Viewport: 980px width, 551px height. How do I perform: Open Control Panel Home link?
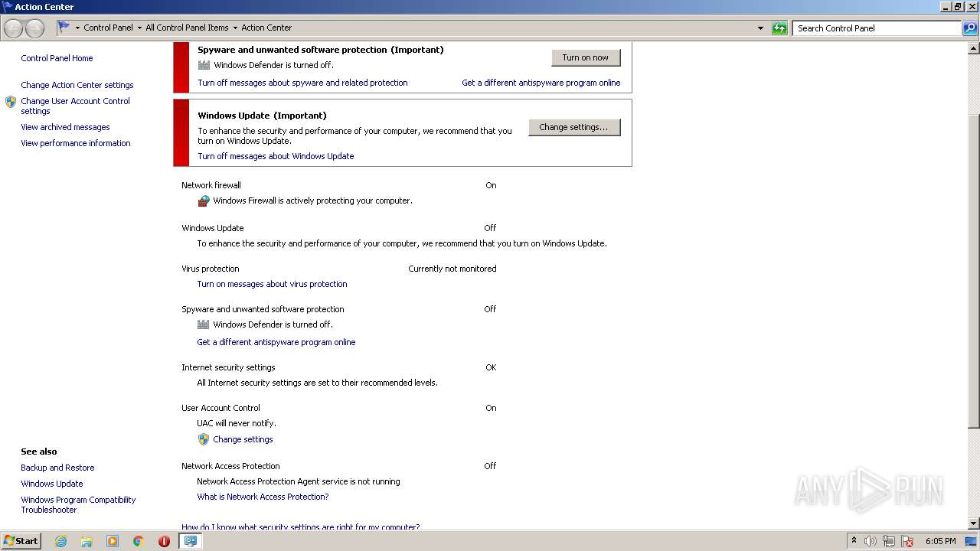[x=57, y=58]
